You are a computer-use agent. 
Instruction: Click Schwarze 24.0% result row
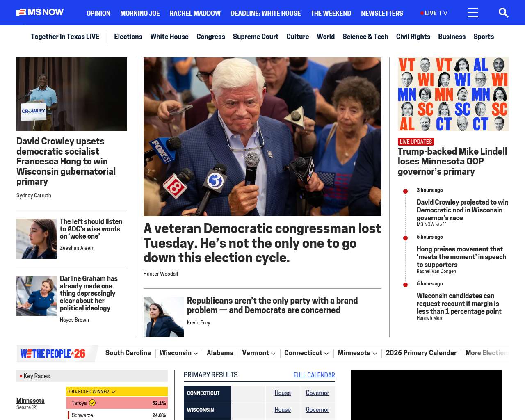pos(117,415)
